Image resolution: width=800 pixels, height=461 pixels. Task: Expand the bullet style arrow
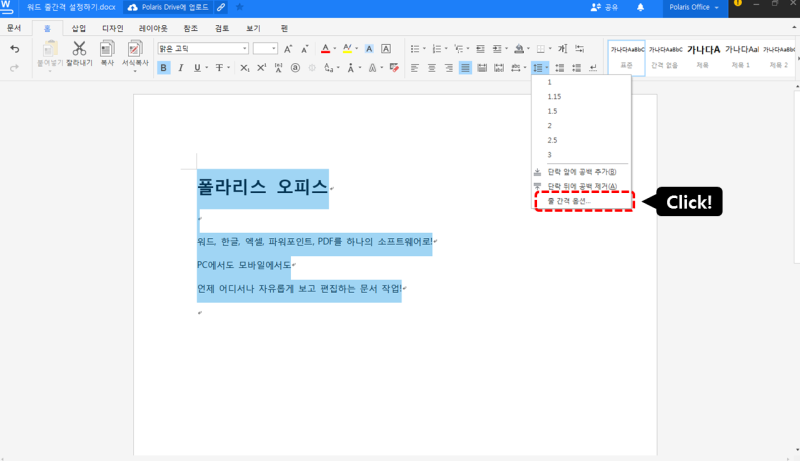point(424,49)
